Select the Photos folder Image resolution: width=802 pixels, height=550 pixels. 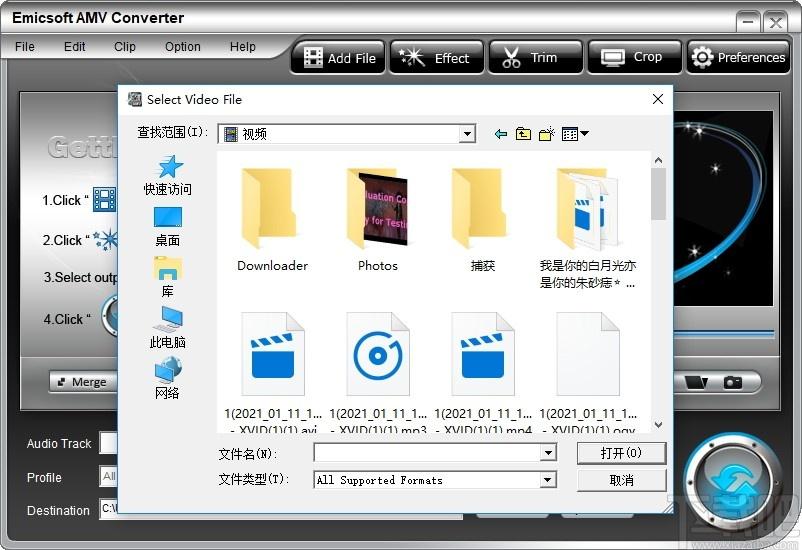coord(377,220)
